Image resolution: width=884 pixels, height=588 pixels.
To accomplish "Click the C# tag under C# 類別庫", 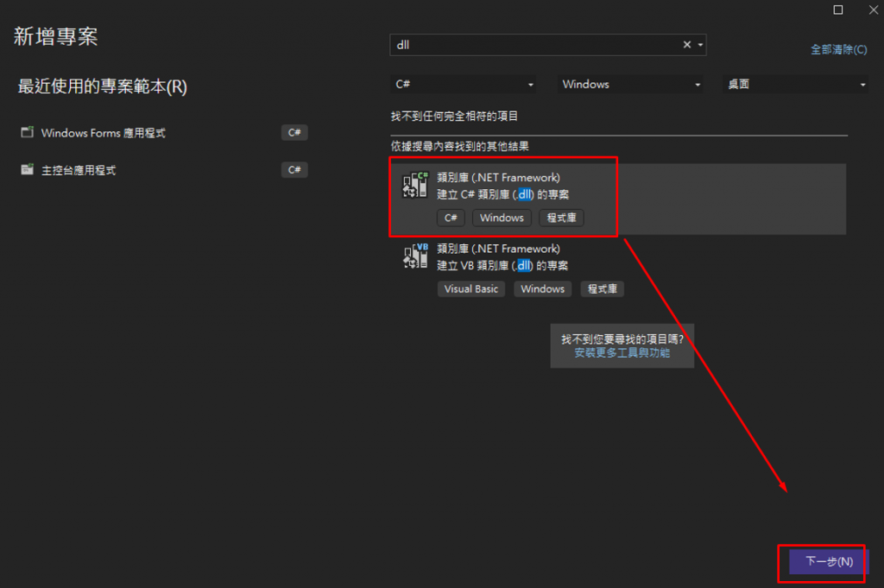I will coord(451,218).
